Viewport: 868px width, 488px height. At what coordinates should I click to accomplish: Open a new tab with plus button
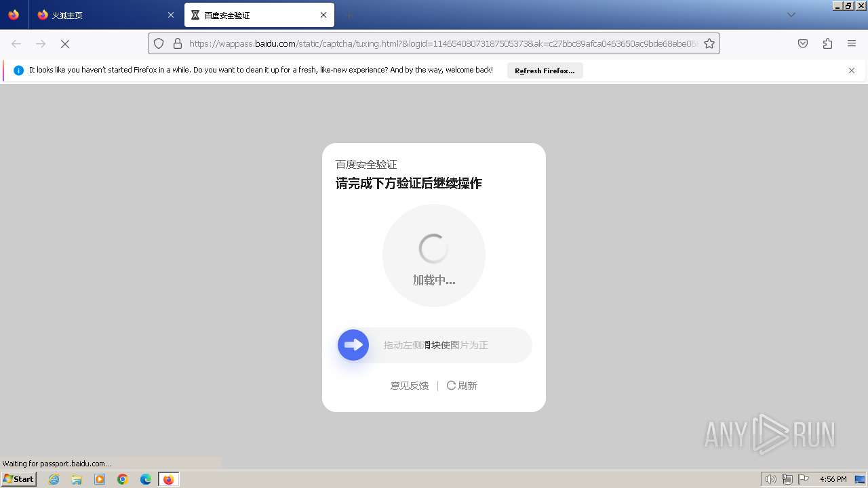pos(349,15)
